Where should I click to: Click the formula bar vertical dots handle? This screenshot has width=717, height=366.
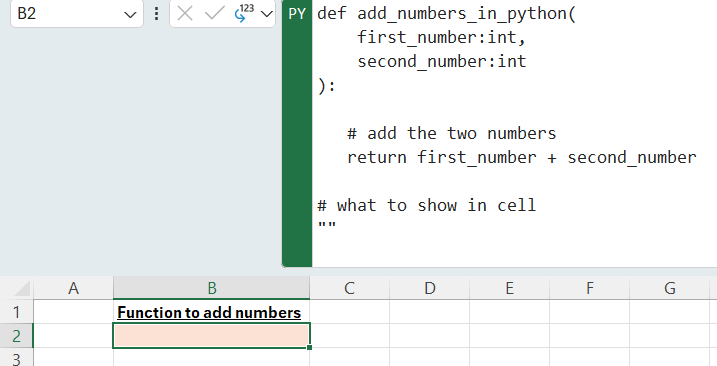[x=156, y=13]
